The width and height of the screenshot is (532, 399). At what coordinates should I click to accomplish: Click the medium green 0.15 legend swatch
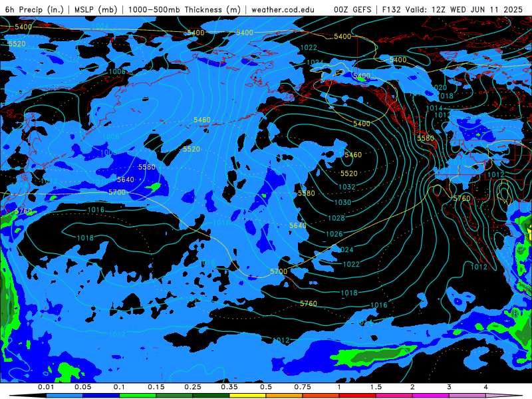coord(174,396)
